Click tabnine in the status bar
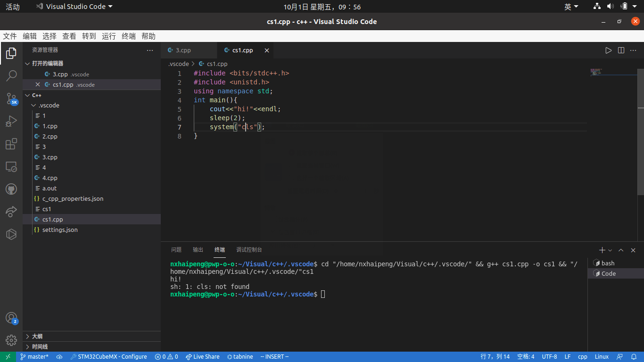Screen dimensions: 644x362 (240, 357)
